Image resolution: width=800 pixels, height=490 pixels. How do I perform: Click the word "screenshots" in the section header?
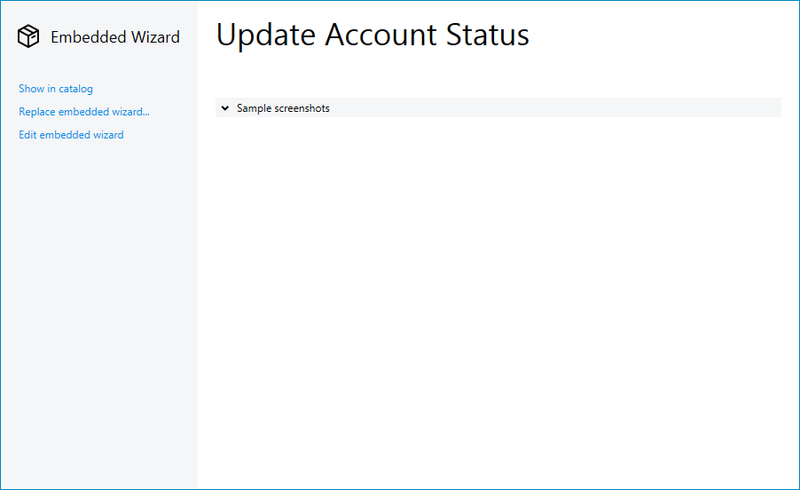tap(302, 108)
